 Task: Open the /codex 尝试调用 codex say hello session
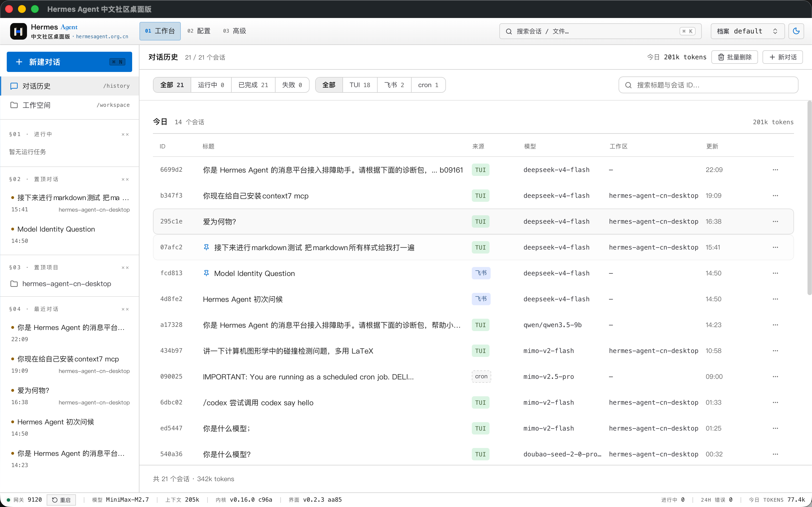pyautogui.click(x=258, y=403)
